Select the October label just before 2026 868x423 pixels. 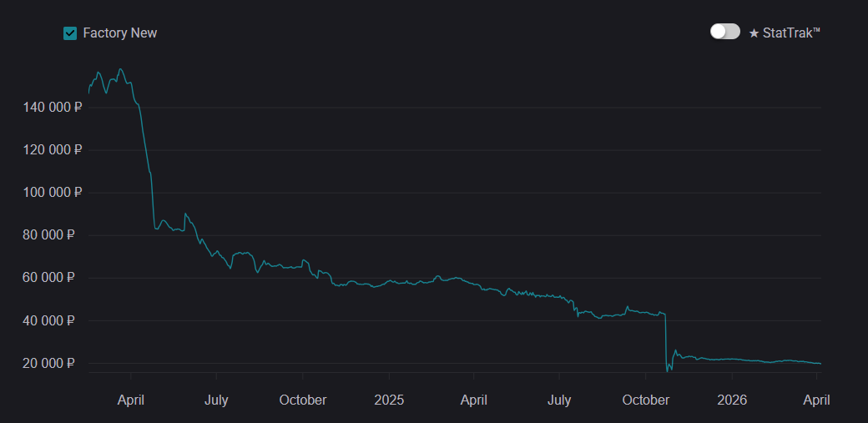[x=645, y=400]
